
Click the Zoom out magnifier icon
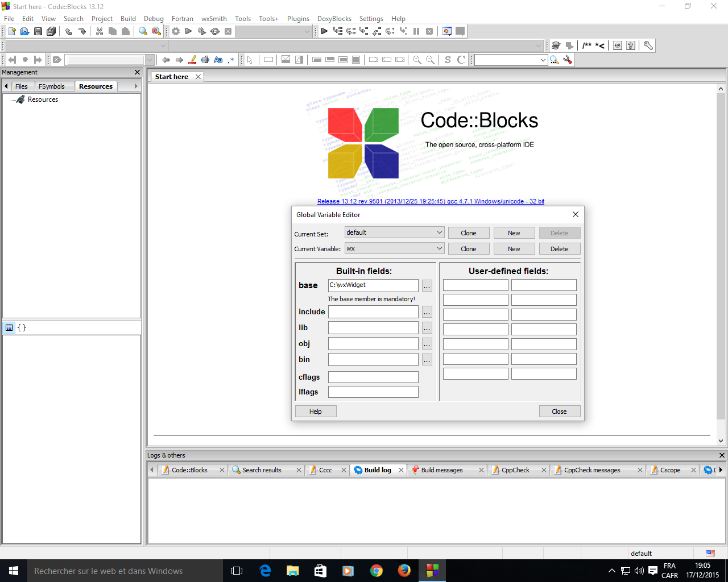[x=431, y=60]
